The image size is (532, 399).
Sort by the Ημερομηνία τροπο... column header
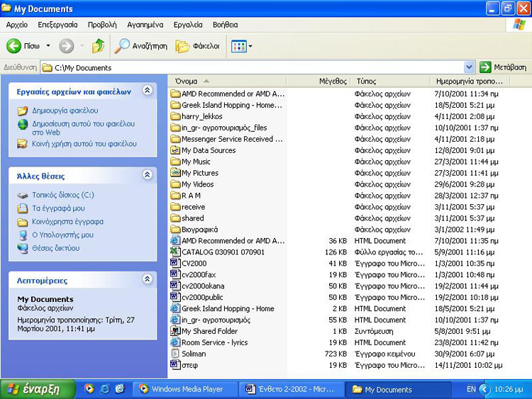point(470,81)
